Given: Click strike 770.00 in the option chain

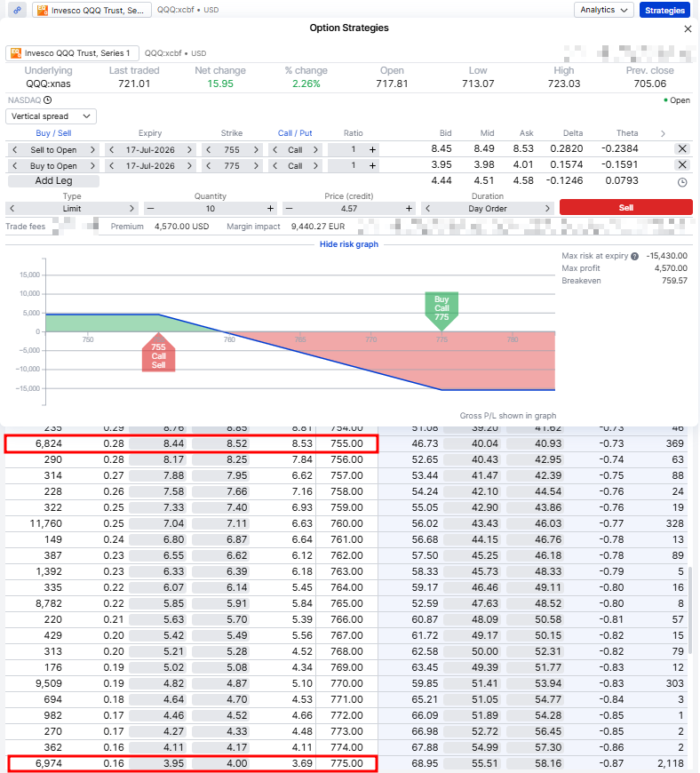Looking at the screenshot, I should click(x=346, y=682).
